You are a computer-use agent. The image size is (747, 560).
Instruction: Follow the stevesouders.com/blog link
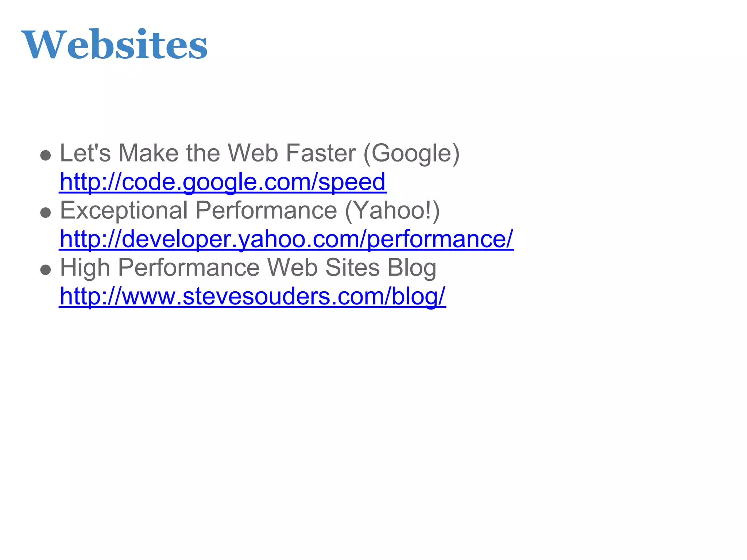[x=252, y=296]
